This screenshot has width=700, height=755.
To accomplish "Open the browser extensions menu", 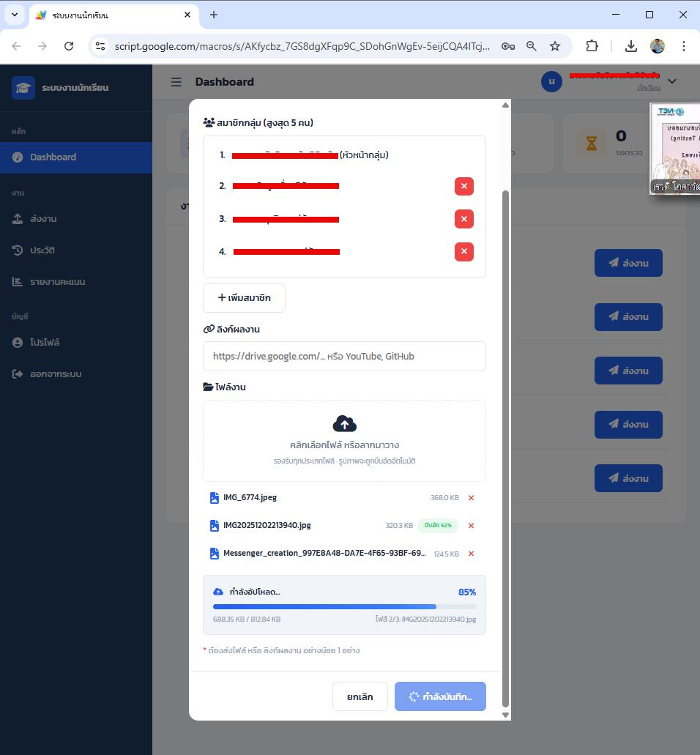I will pyautogui.click(x=592, y=46).
